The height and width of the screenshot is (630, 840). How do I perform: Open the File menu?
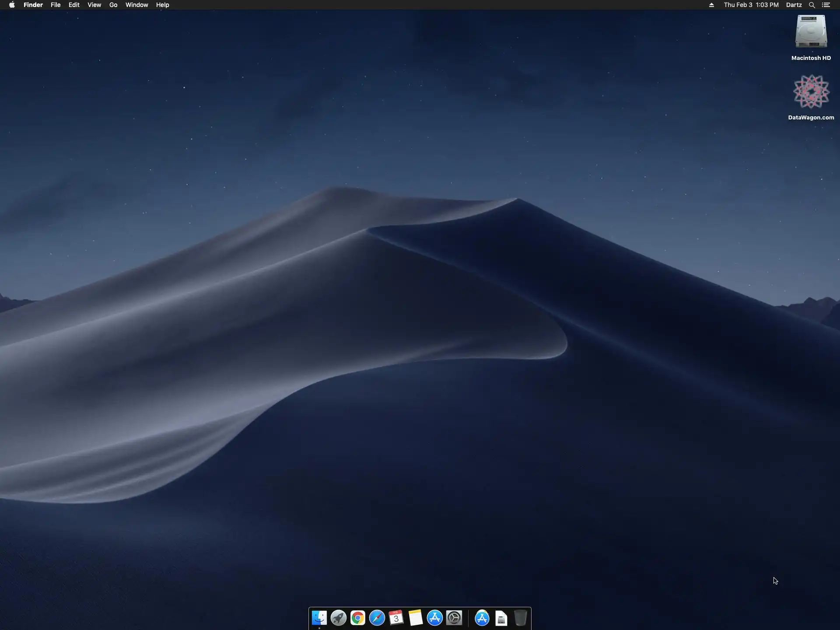(x=56, y=5)
